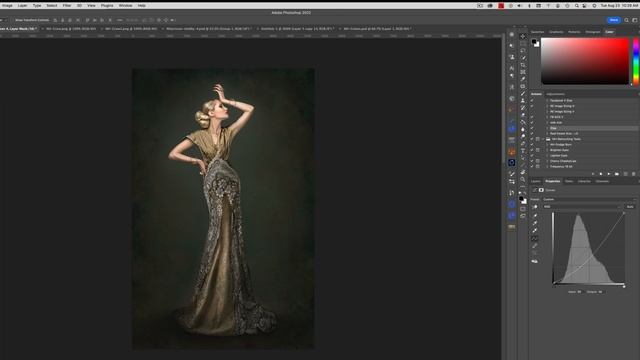
Task: Toggle checkmark for NH Dodge Burn action
Action: [532, 144]
